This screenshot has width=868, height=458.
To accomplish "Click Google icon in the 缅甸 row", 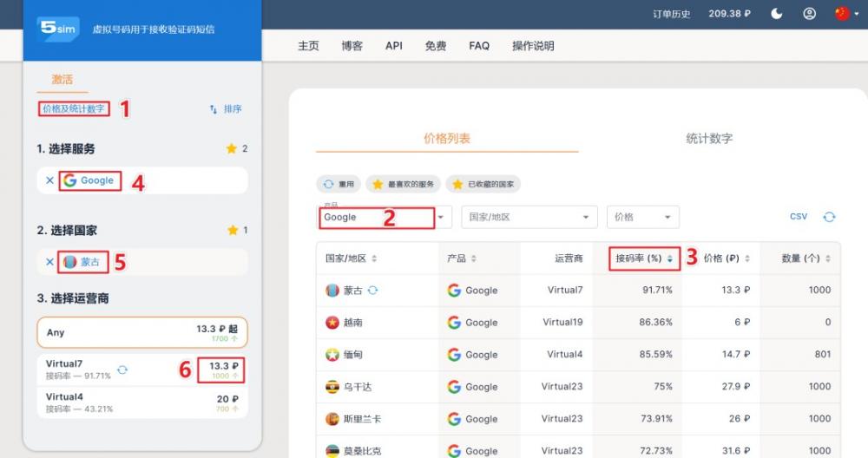I will [454, 355].
